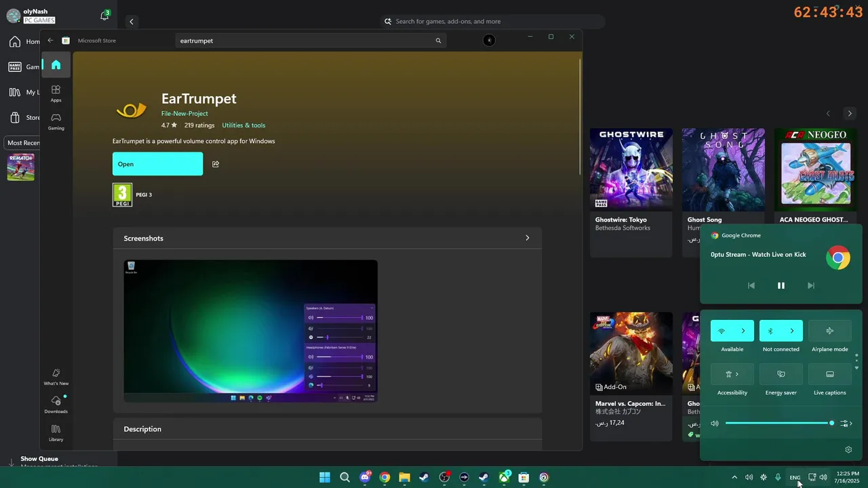Expand Bluetooth devices list chevron
This screenshot has height=488, width=868.
coord(792,331)
